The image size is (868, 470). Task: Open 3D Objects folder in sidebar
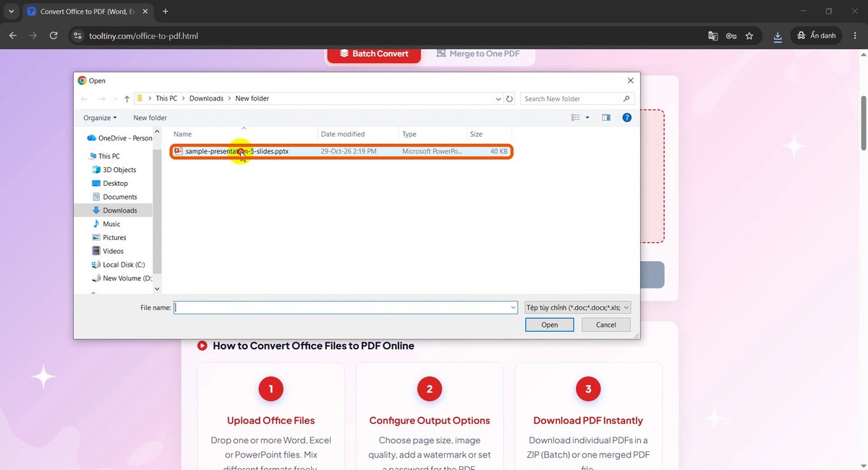pos(114,170)
